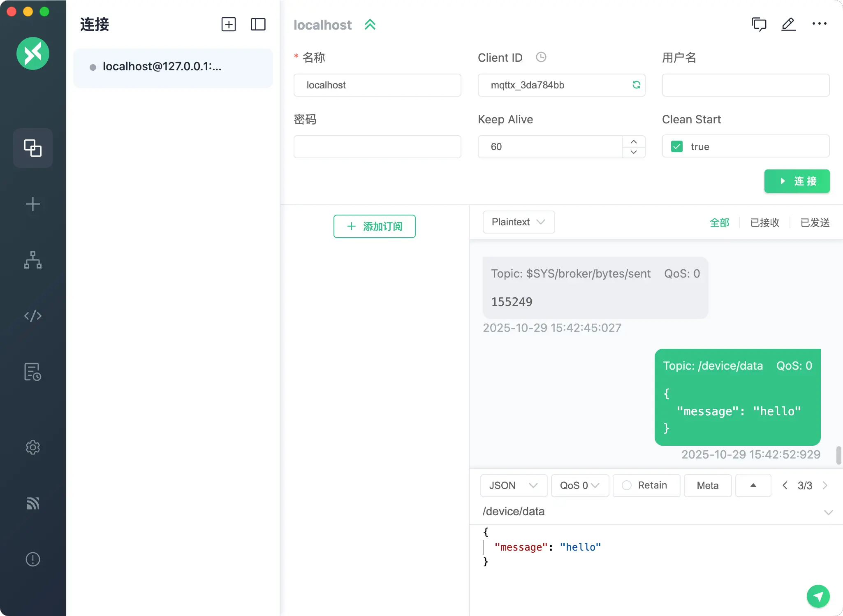Regenerate the Client ID with the refresh icon

[x=636, y=85]
